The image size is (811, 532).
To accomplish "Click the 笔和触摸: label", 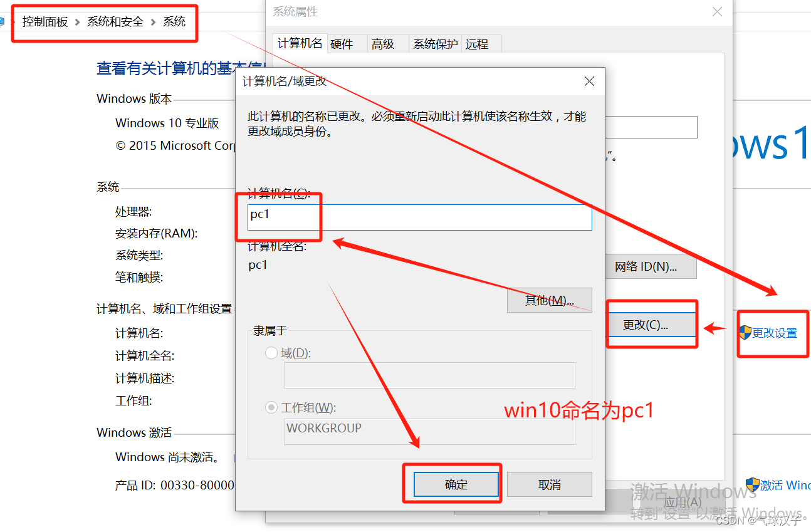I will tap(139, 277).
